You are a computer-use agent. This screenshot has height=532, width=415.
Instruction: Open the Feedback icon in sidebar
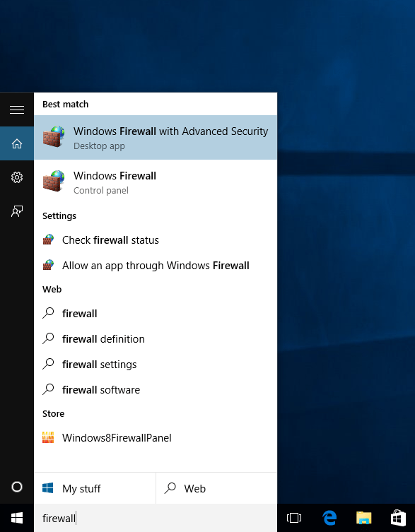(17, 211)
